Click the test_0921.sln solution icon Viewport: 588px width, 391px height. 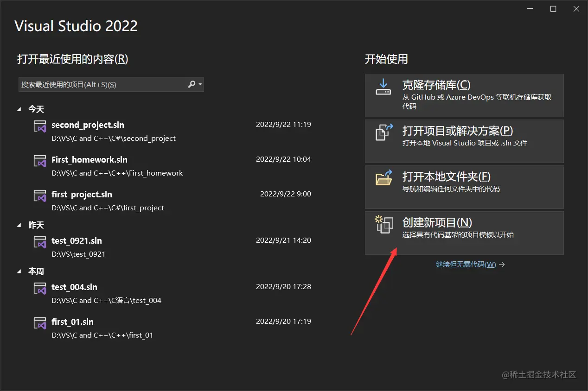(40, 242)
